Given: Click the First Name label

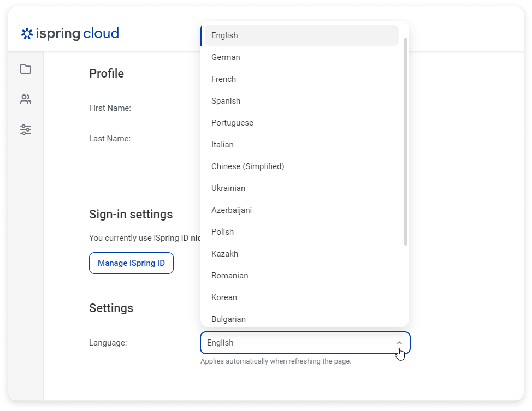Looking at the screenshot, I should click(x=110, y=108).
